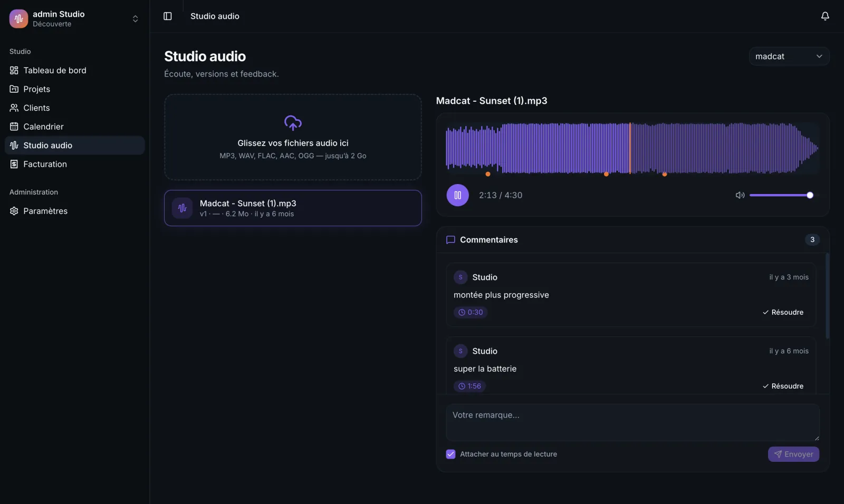Image resolution: width=844 pixels, height=504 pixels.
Task: Click Studio avatar on batterie comment
Action: 461,351
